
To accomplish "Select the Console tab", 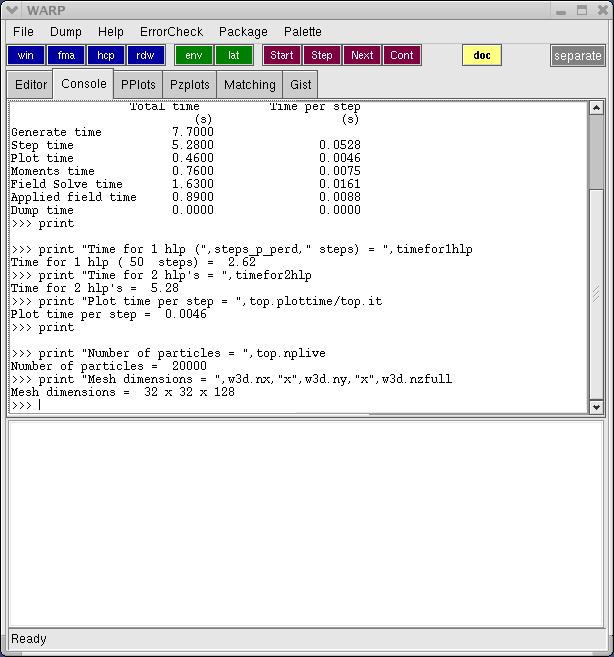I will pos(83,84).
